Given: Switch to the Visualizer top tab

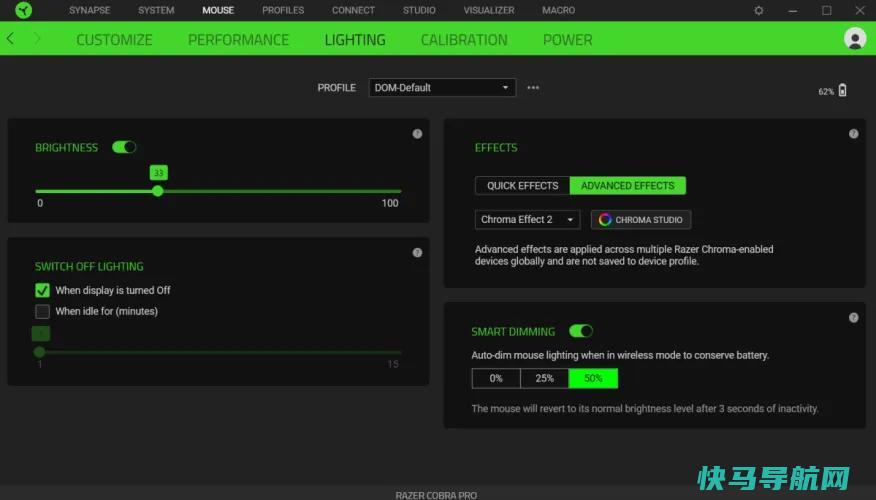Looking at the screenshot, I should coord(489,10).
